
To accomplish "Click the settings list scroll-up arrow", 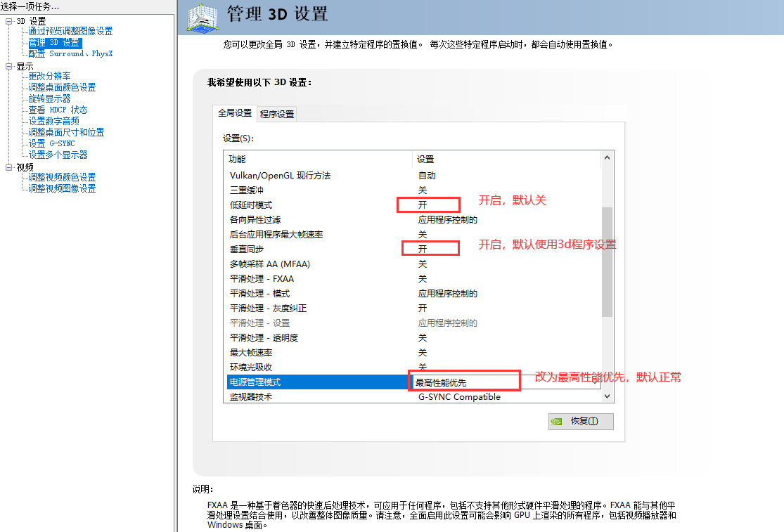I will point(607,158).
